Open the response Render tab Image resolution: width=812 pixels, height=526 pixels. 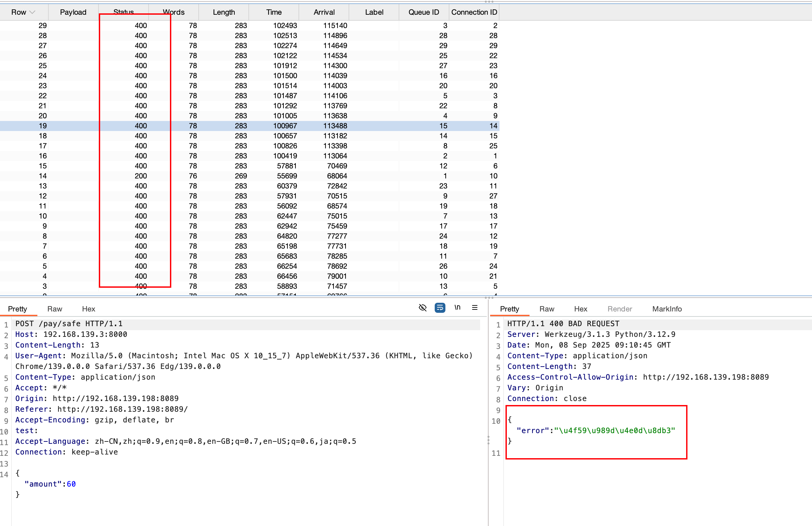point(620,309)
